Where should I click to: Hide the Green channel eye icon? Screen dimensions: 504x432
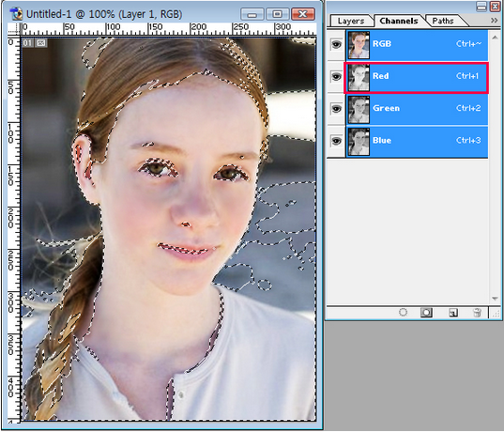tap(336, 108)
